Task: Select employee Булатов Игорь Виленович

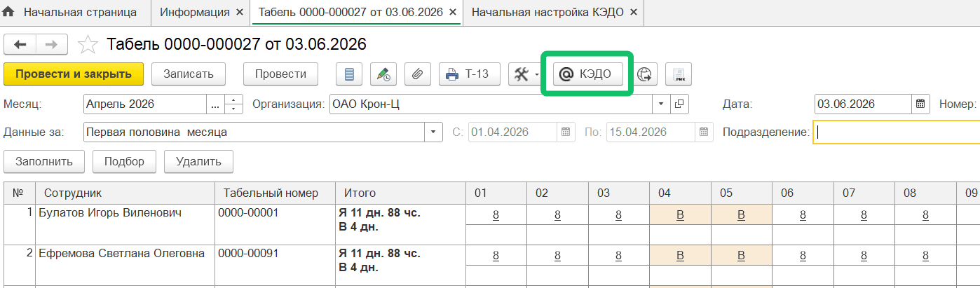Action: [x=109, y=213]
